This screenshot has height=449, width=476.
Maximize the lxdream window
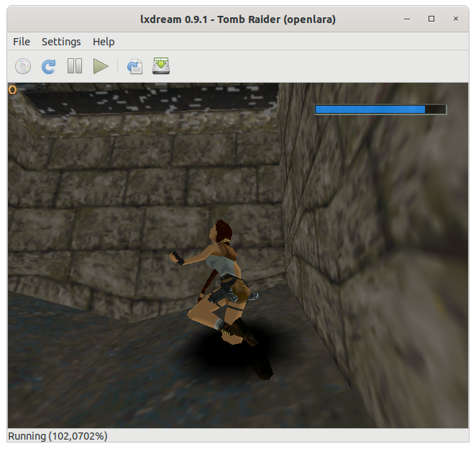pos(431,19)
